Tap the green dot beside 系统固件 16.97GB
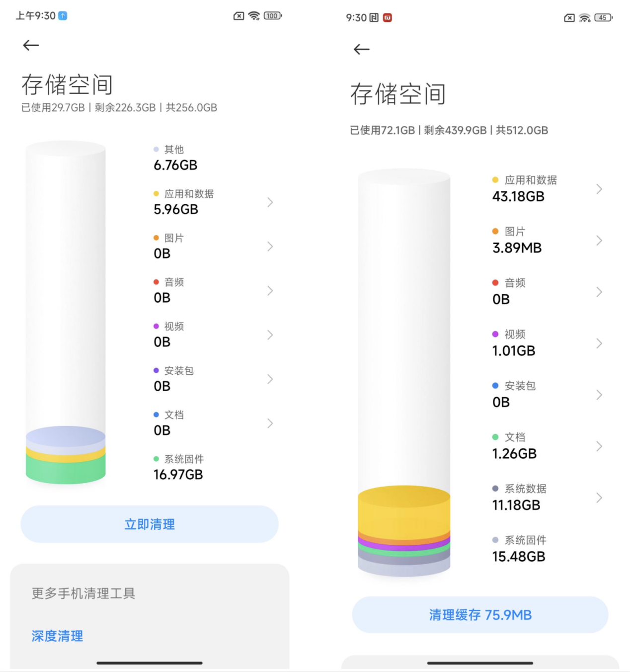 click(156, 459)
